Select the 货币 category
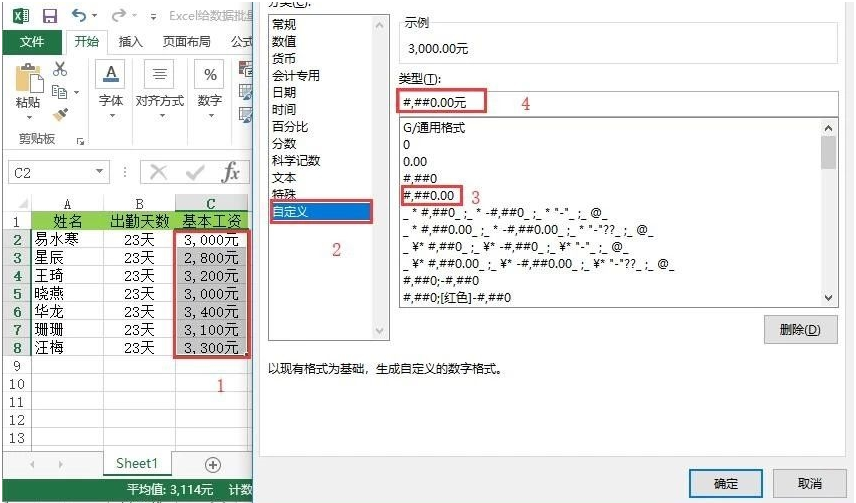 (284, 58)
